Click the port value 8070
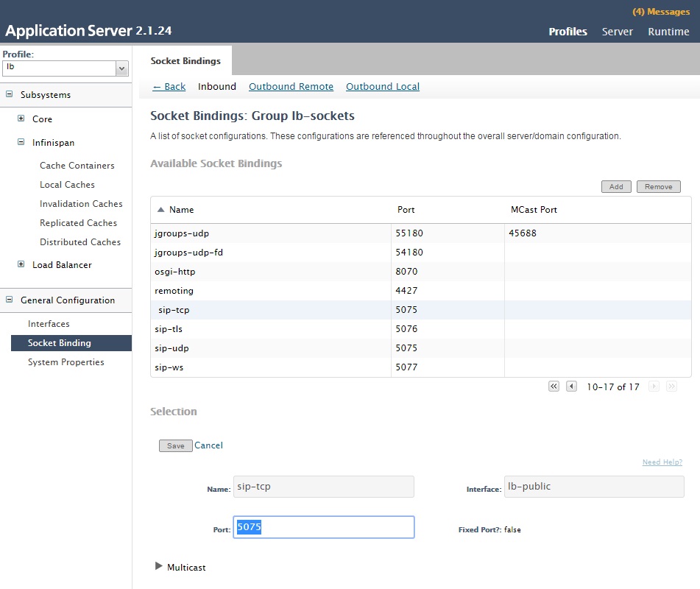700x589 pixels. coord(406,272)
